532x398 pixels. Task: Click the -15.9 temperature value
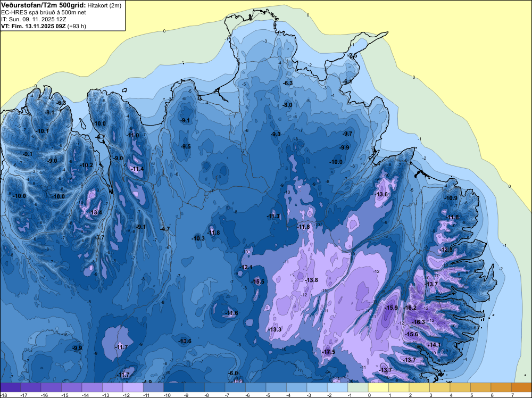(392, 308)
